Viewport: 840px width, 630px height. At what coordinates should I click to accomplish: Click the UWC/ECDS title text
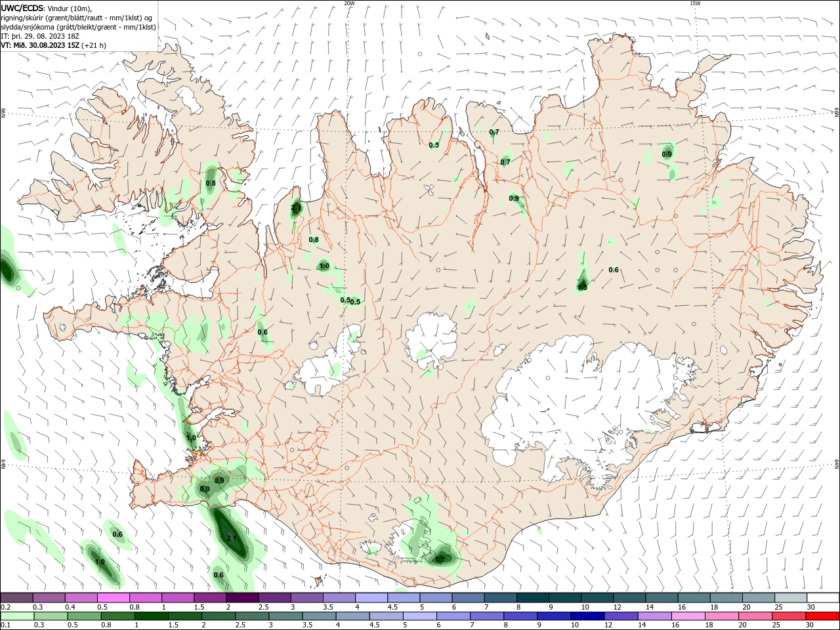coord(22,8)
